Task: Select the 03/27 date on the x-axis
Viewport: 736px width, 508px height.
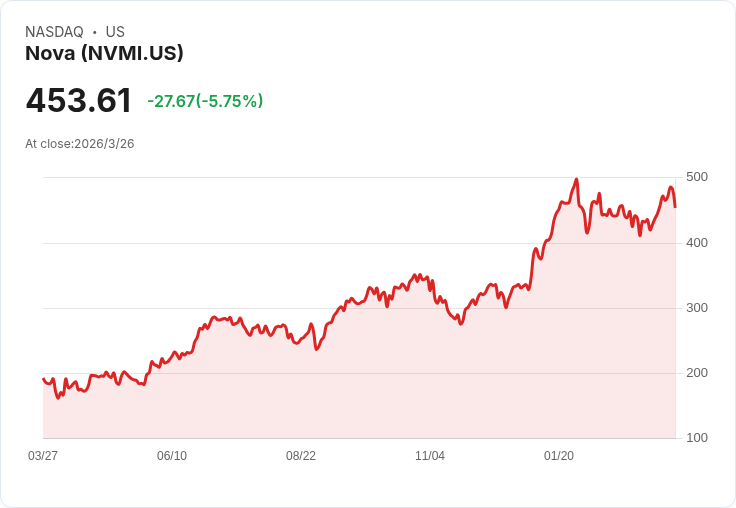Action: (x=43, y=456)
